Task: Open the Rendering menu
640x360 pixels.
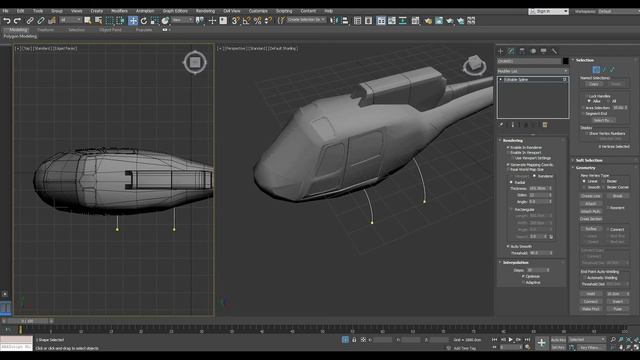Action: tap(205, 11)
